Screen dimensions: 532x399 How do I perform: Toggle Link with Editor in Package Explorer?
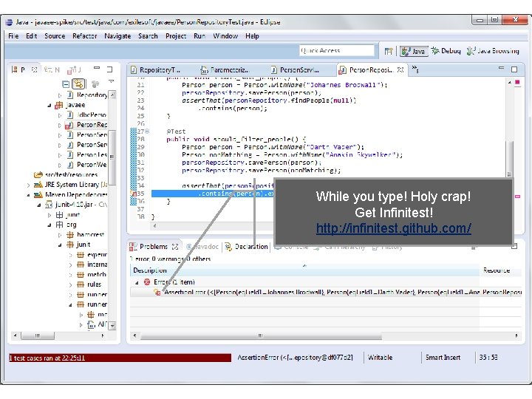(78, 83)
